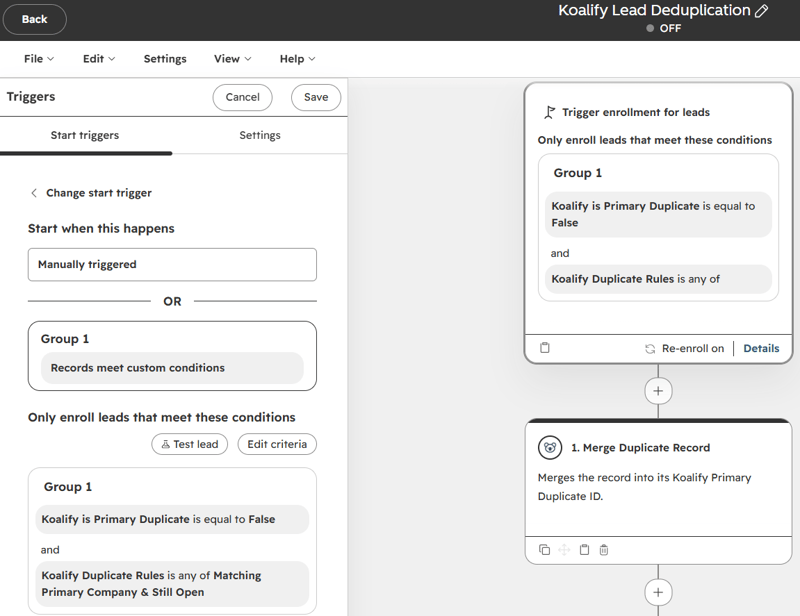The height and width of the screenshot is (616, 800).
Task: Click canvas card Koalify Duplicate Rules condition
Action: click(x=658, y=279)
